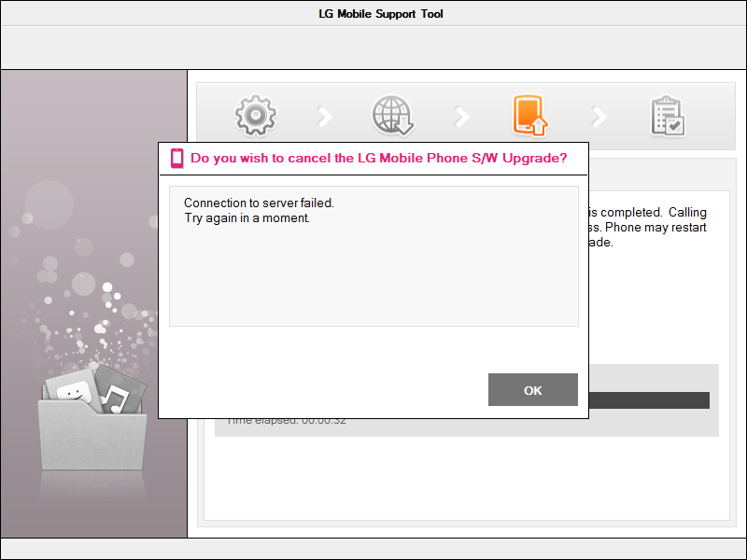The image size is (747, 560).
Task: Click the 'Time elapsed' status text
Action: point(286,421)
